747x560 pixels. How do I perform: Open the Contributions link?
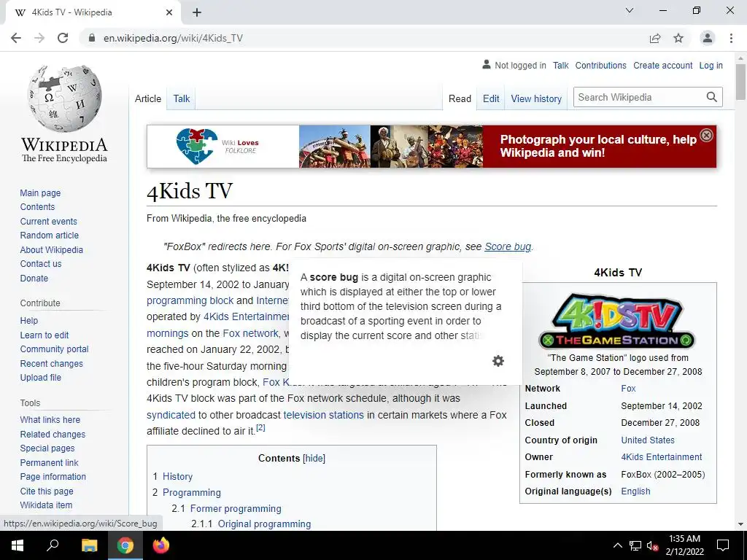click(601, 65)
